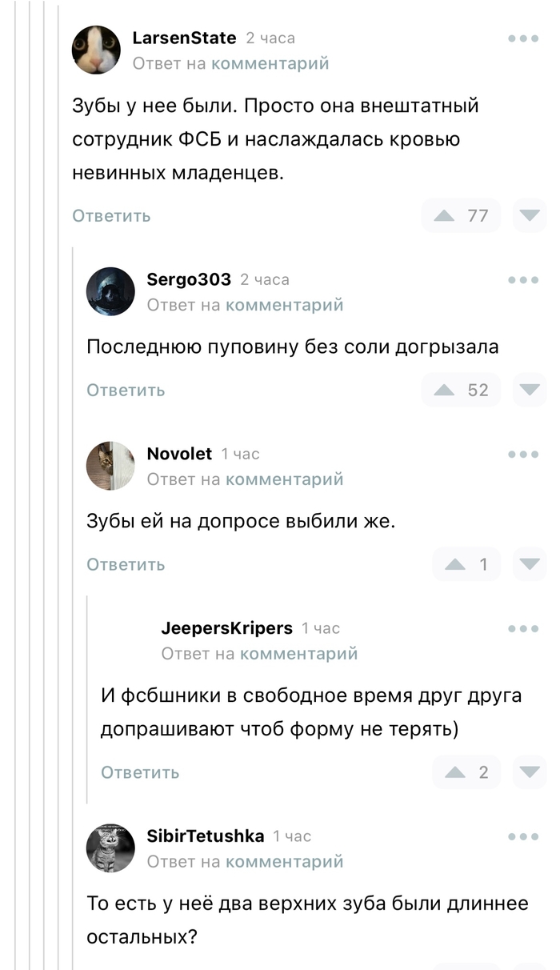Open three-dot menu on Novolet's comment
The image size is (560, 970).
pyautogui.click(x=523, y=455)
